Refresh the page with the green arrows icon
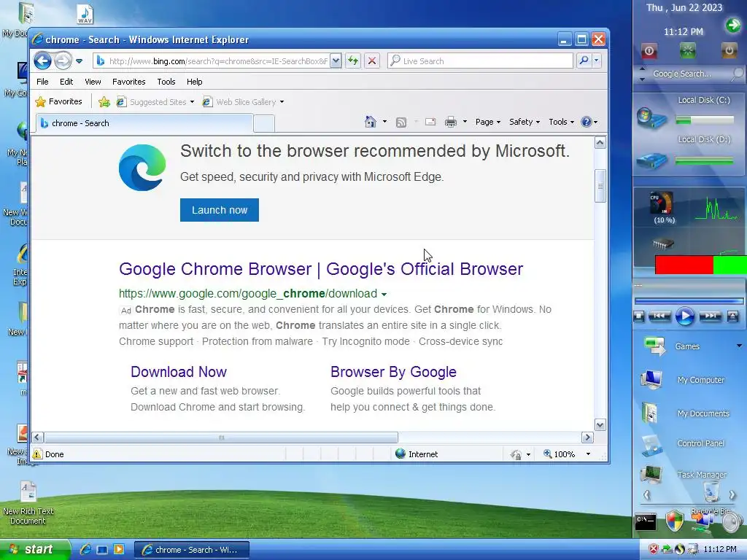 pos(353,61)
